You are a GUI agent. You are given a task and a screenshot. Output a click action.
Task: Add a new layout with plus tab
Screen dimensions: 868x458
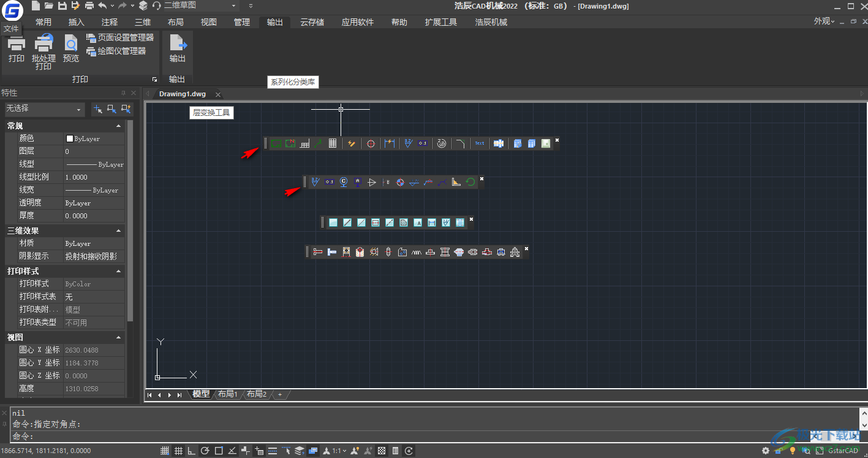pyautogui.click(x=280, y=394)
